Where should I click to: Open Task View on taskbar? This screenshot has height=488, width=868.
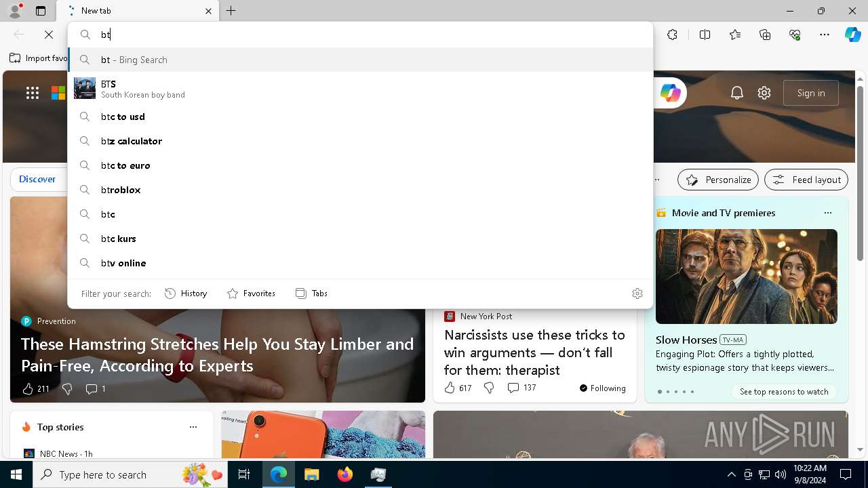(x=244, y=474)
